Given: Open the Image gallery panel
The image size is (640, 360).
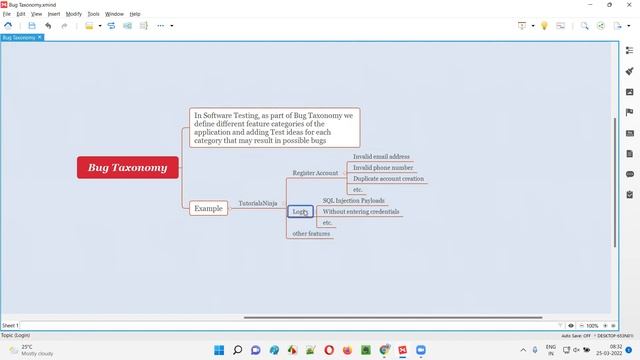Looking at the screenshot, I should [629, 92].
